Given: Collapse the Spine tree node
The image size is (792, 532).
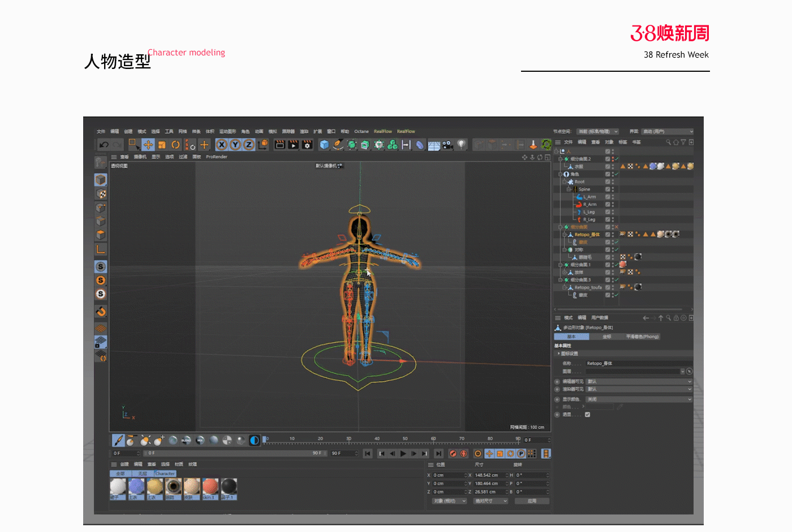Looking at the screenshot, I should [x=569, y=189].
